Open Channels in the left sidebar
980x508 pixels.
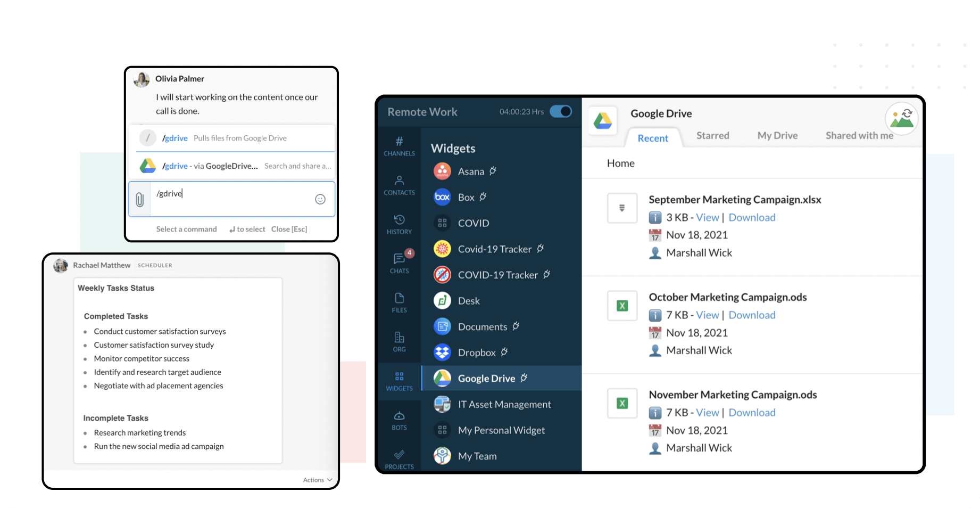tap(399, 146)
